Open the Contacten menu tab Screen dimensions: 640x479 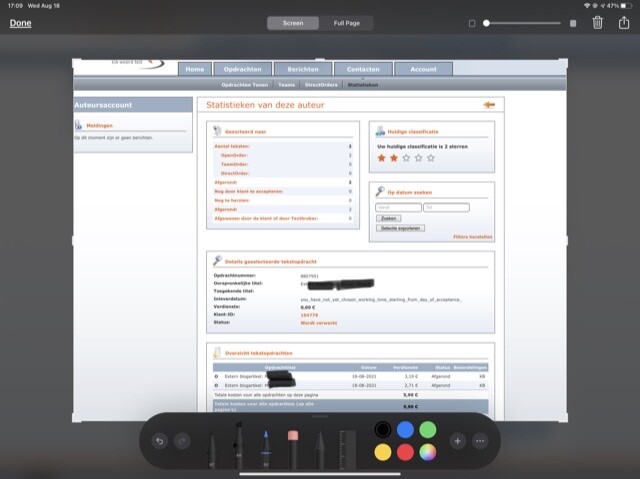click(x=363, y=69)
